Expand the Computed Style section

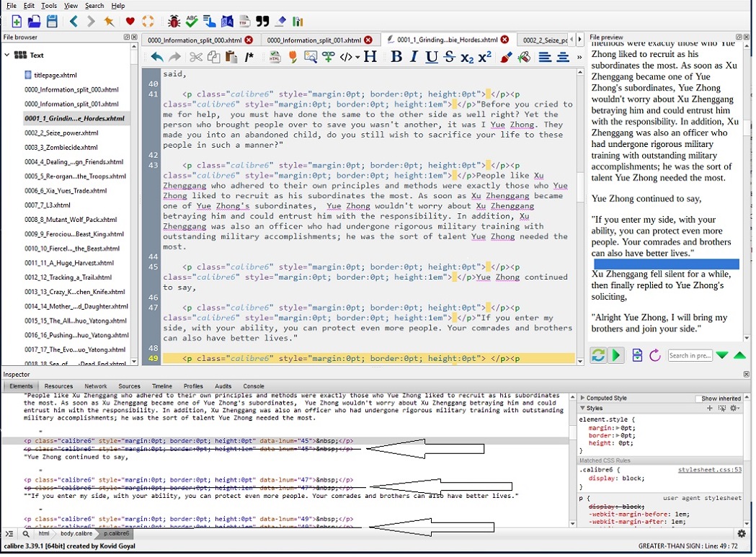[582, 398]
